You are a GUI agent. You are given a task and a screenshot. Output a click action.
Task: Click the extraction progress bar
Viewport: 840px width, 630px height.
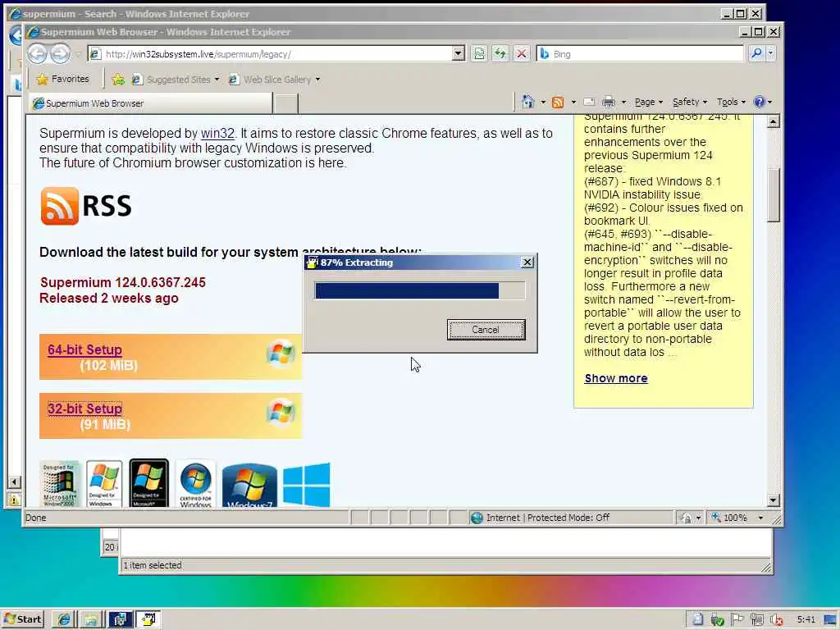pos(419,290)
